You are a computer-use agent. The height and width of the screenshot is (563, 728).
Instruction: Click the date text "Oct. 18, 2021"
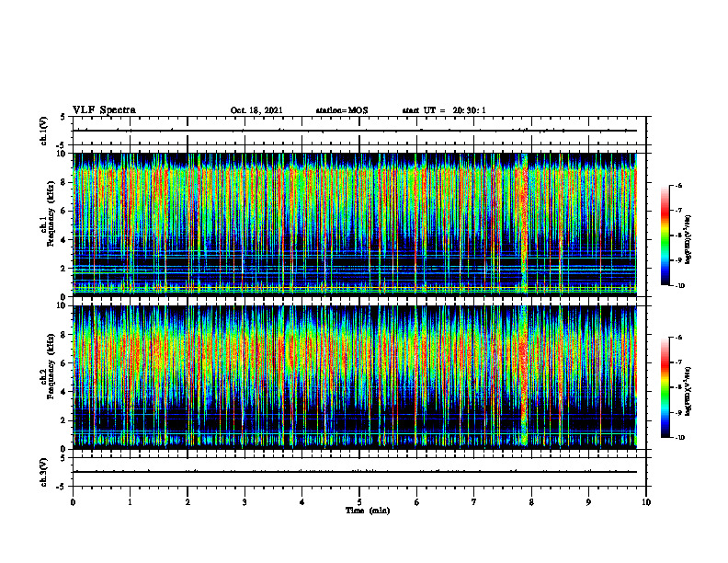[x=256, y=110]
